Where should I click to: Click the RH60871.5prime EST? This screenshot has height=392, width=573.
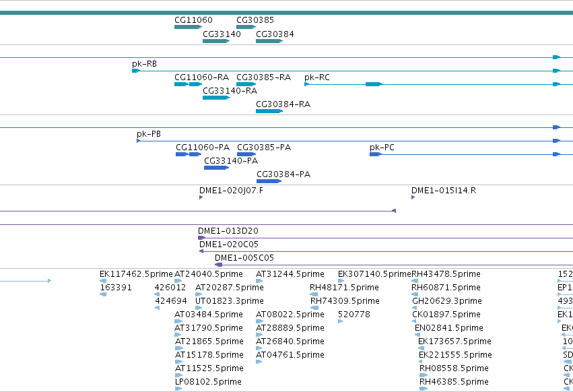(x=415, y=294)
